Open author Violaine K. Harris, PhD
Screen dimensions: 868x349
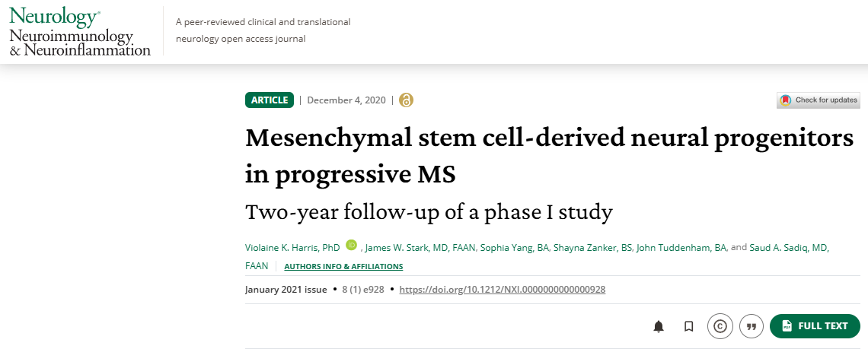pos(292,249)
